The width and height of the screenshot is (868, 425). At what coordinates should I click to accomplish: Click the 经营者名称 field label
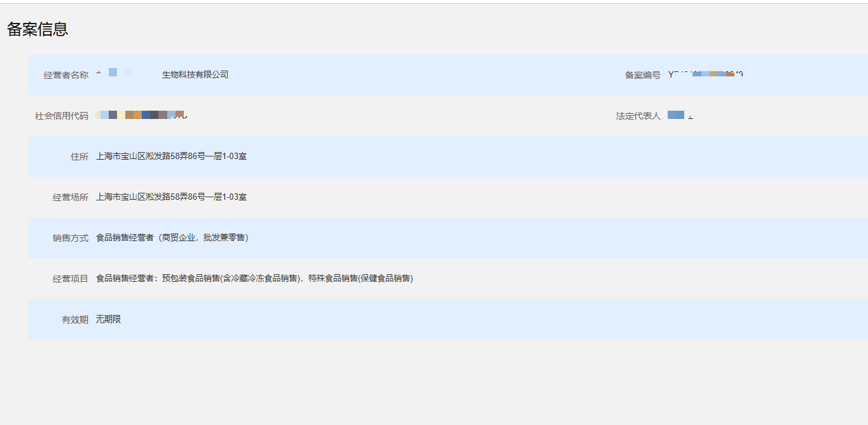(66, 75)
